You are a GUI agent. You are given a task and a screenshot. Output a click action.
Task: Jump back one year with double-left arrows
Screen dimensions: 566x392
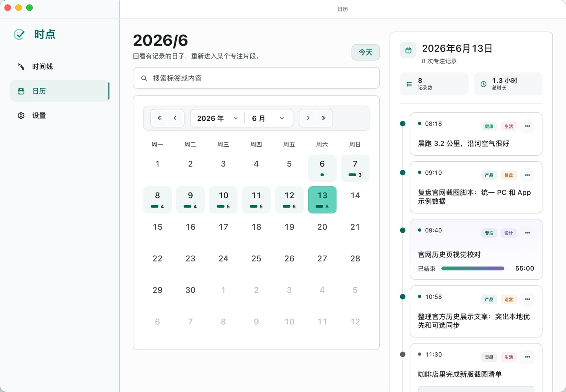click(160, 118)
